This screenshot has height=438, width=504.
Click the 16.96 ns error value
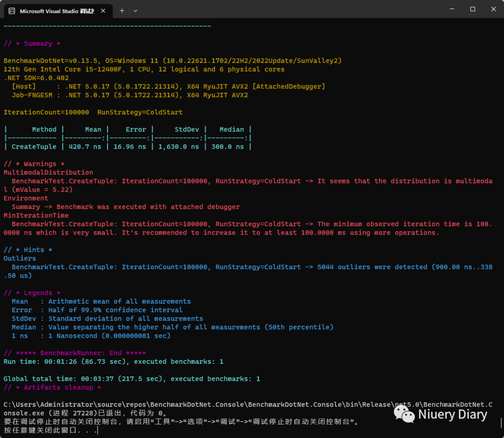click(x=130, y=146)
